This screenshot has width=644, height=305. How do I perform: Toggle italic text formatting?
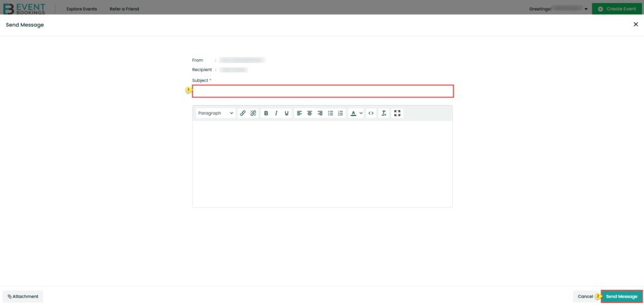(276, 113)
